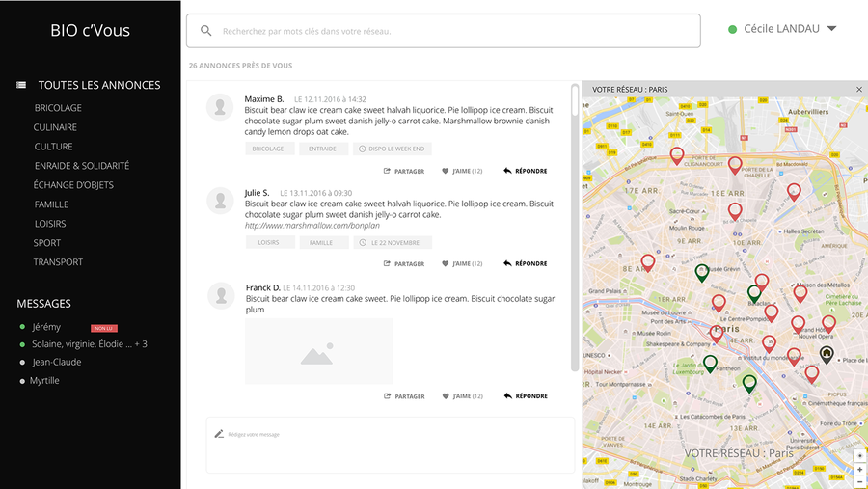Open the conversation with Jérémy
Viewport: 868px width, 489px height.
(46, 327)
